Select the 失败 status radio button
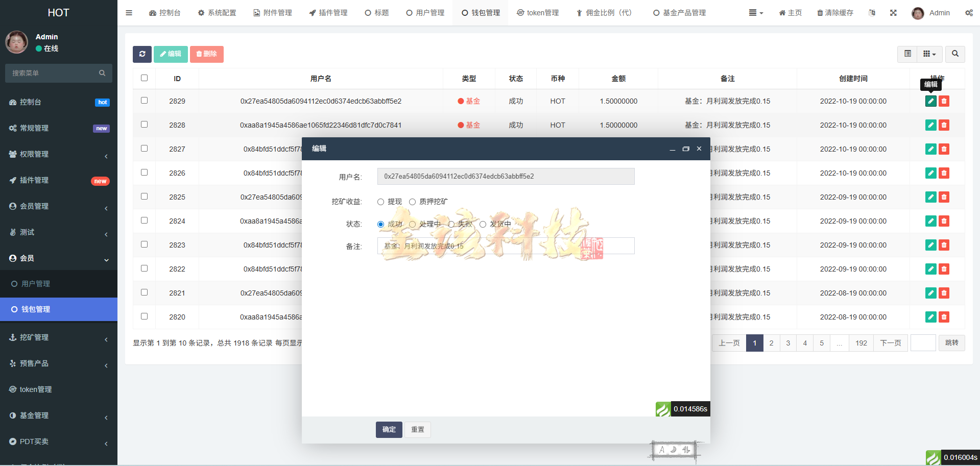The image size is (980, 466). point(451,224)
